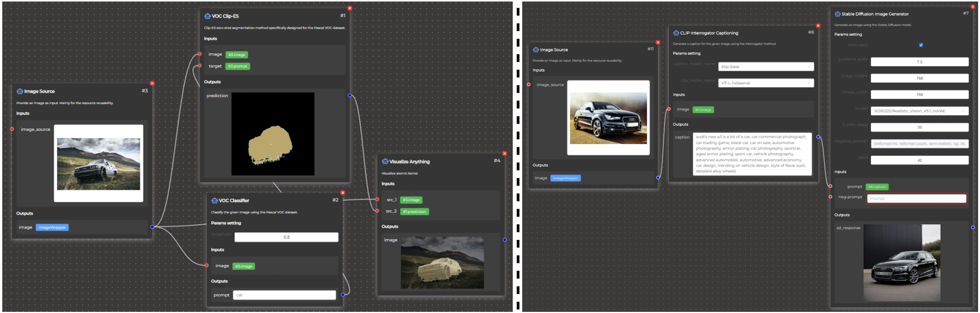The image size is (980, 313).
Task: Click the CLIP Interrogator Captioning node icon
Action: tap(676, 33)
